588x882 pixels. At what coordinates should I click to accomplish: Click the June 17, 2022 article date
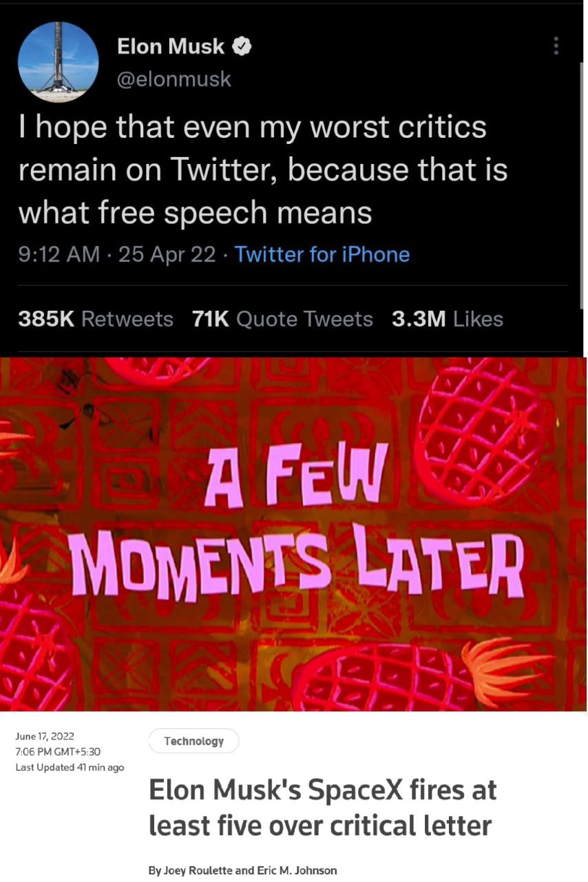(45, 736)
